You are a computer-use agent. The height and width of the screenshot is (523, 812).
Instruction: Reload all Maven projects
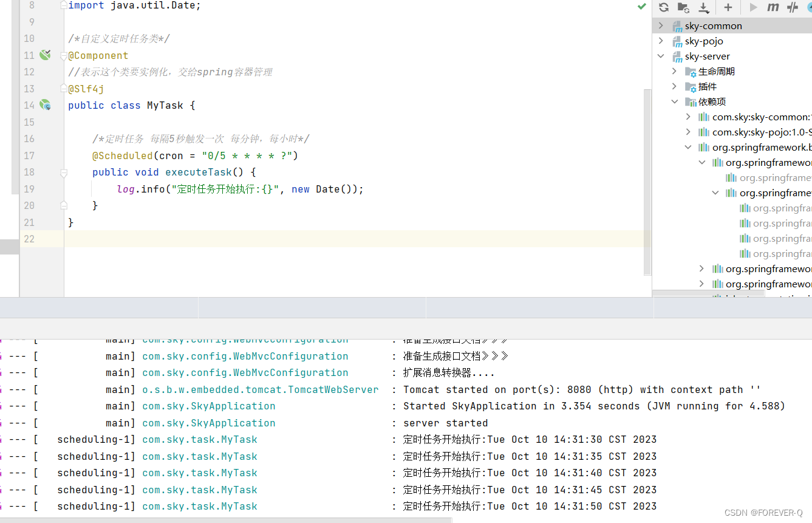tap(664, 7)
